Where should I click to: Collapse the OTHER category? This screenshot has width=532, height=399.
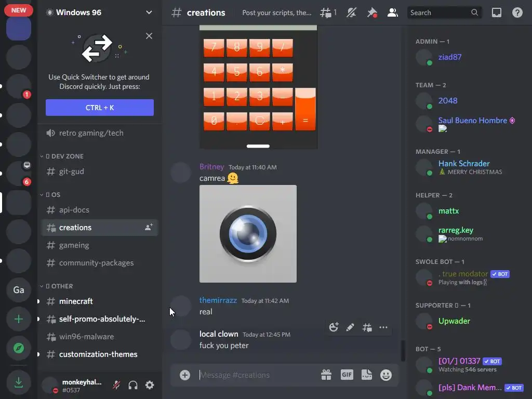56,286
